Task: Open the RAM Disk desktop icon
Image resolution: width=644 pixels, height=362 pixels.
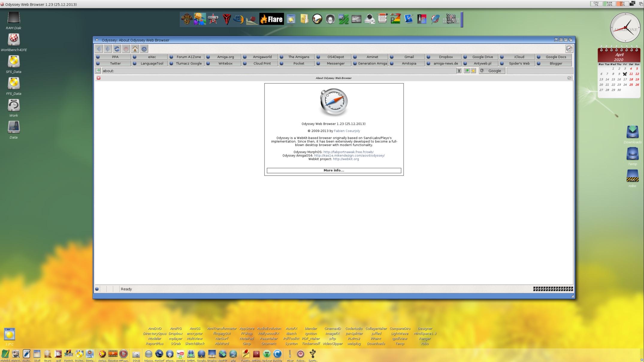Action: point(13,18)
